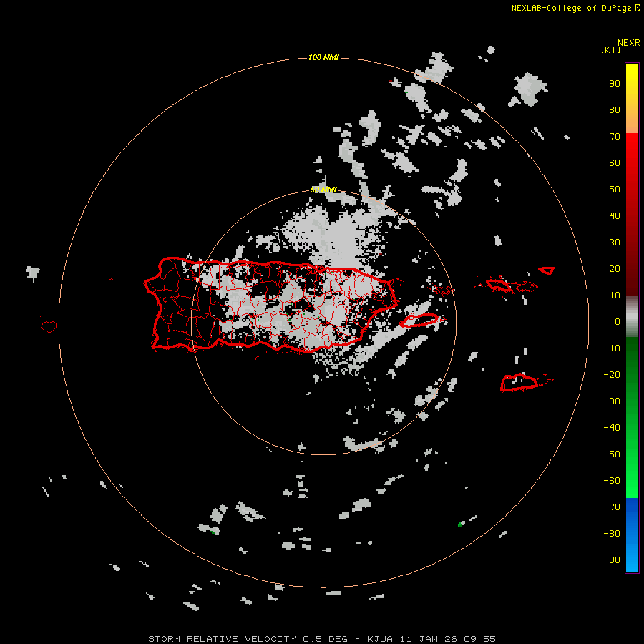644x644 pixels.
Task: Click the NEXR label above the color scale
Action: tap(628, 43)
